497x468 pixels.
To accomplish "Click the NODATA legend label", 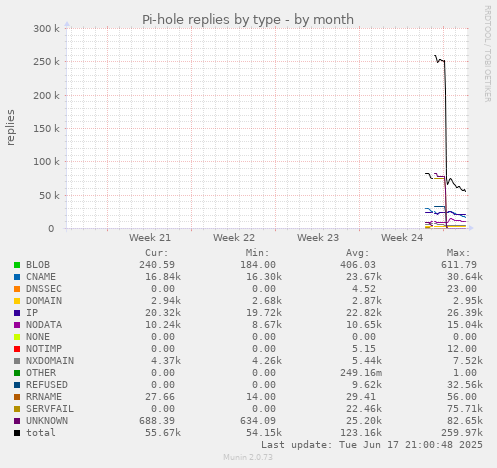I will (44, 325).
